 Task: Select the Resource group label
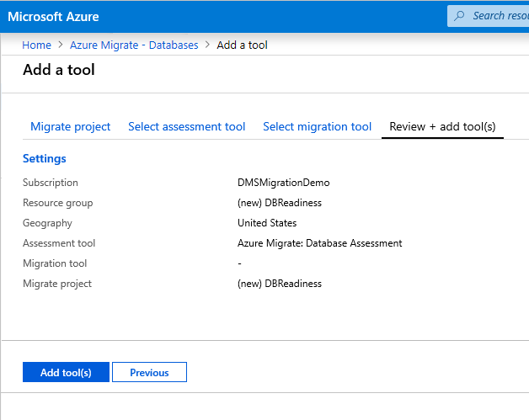[57, 203]
